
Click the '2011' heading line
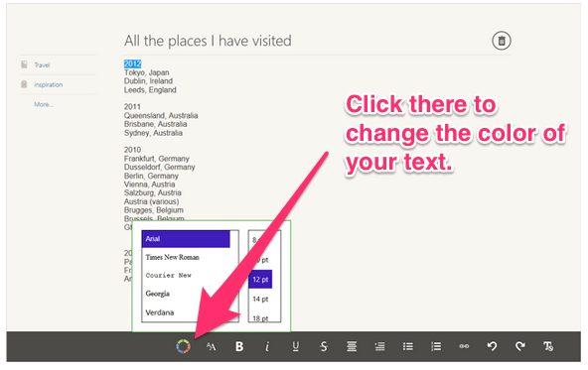132,107
